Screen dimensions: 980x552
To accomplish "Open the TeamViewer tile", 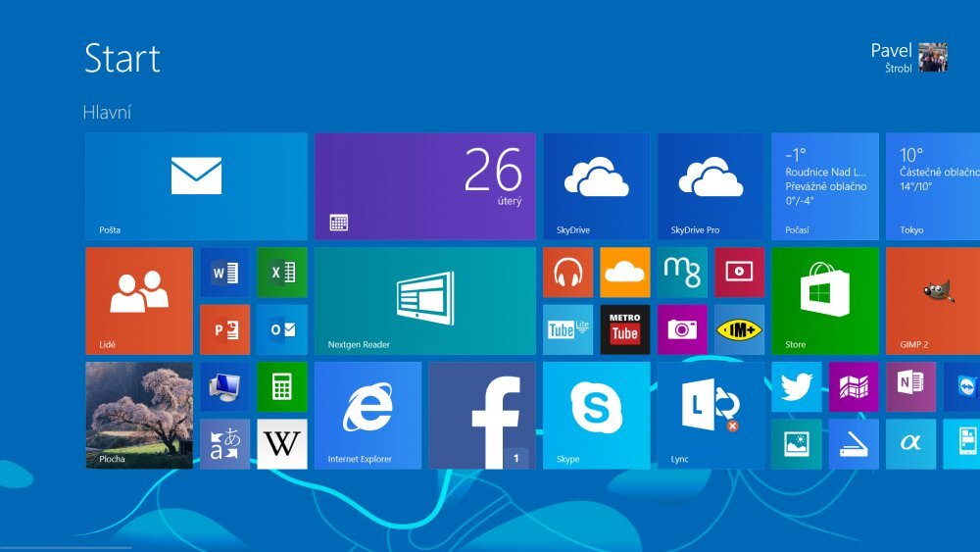I will coord(962,387).
